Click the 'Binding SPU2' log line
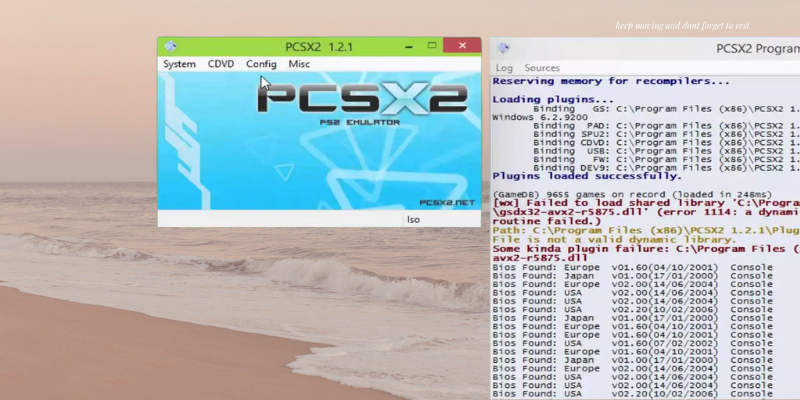This screenshot has width=800, height=400. (666, 134)
